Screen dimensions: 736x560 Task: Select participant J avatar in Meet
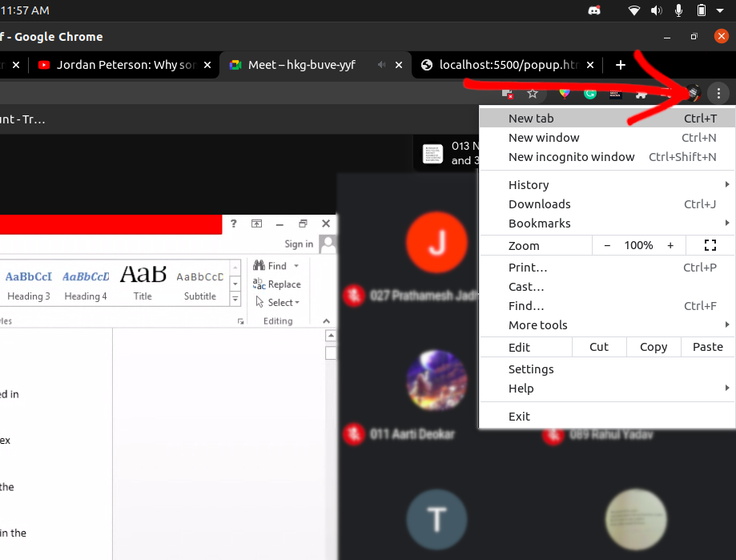[436, 243]
